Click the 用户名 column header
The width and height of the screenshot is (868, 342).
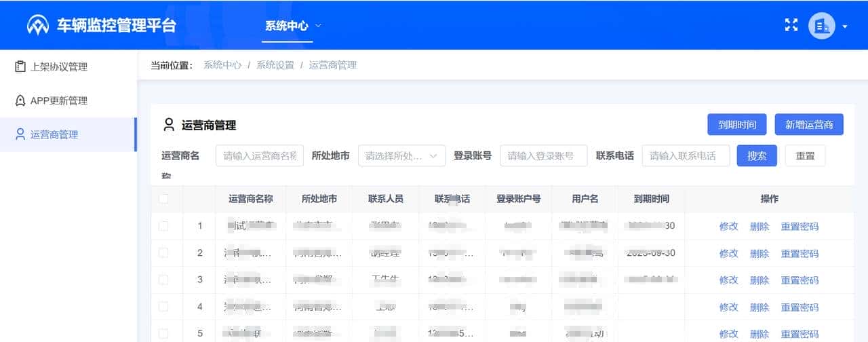[x=585, y=199]
